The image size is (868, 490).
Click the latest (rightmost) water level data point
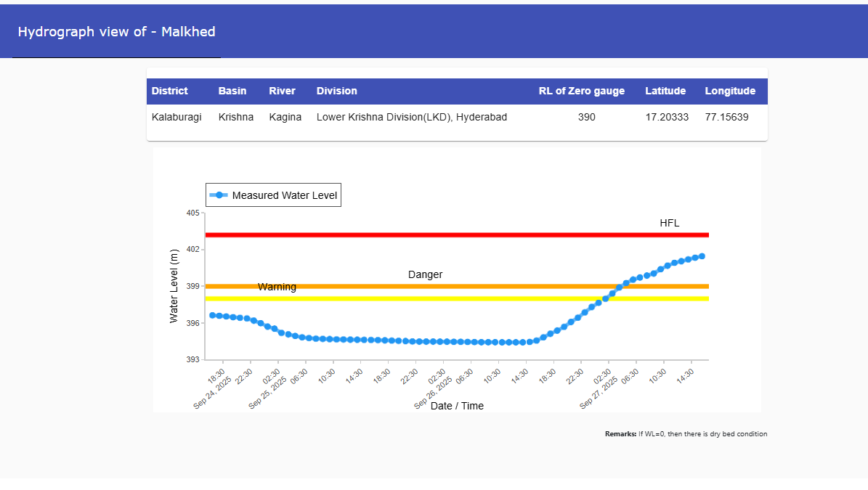702,256
